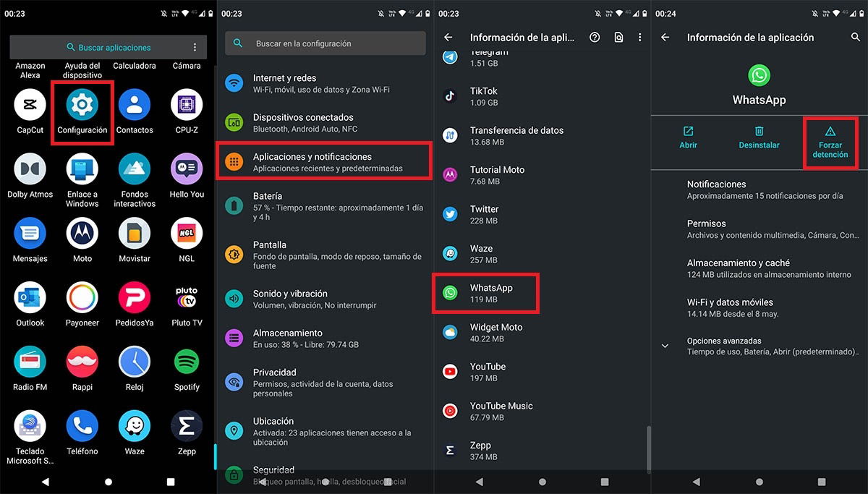Image resolution: width=868 pixels, height=494 pixels.
Task: Tap the help icon on app info screen
Action: 595,37
